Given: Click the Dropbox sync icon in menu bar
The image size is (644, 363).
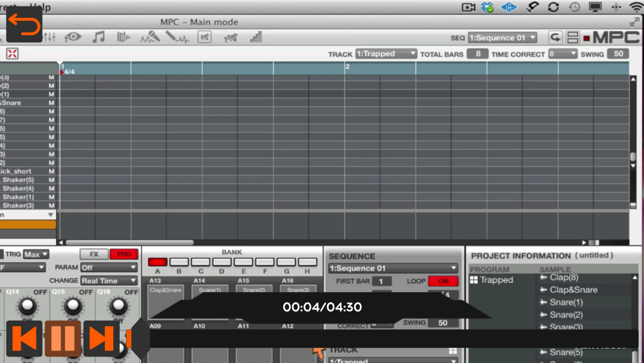Looking at the screenshot, I should [x=488, y=7].
